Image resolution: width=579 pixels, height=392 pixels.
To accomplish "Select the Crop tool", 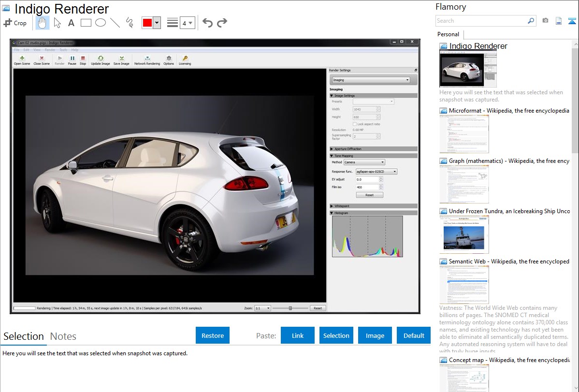I will 15,23.
